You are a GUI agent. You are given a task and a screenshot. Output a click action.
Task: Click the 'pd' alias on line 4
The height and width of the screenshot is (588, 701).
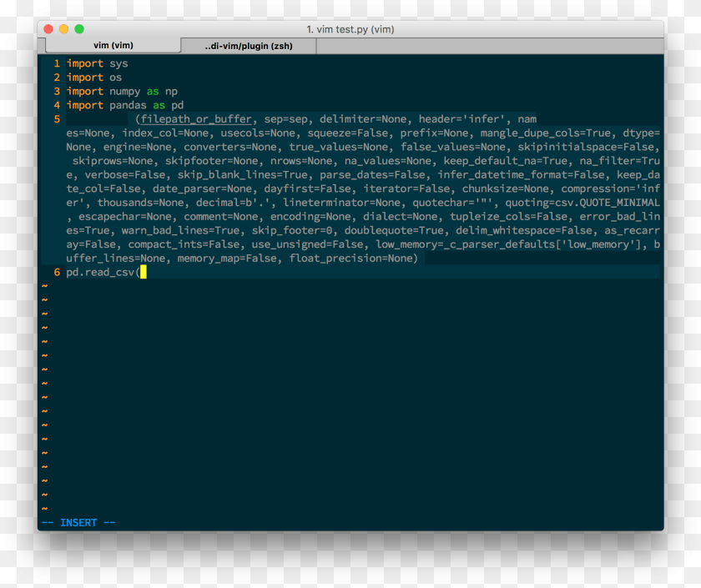178,105
